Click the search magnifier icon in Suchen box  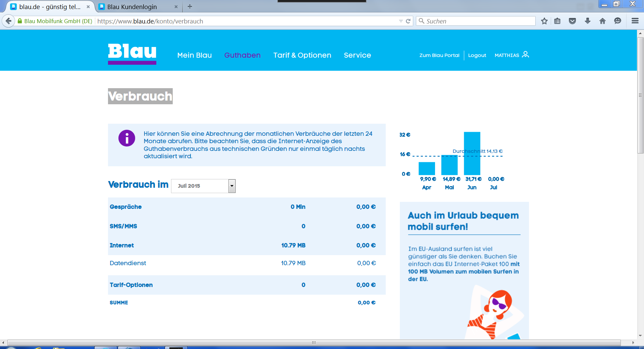pyautogui.click(x=422, y=21)
